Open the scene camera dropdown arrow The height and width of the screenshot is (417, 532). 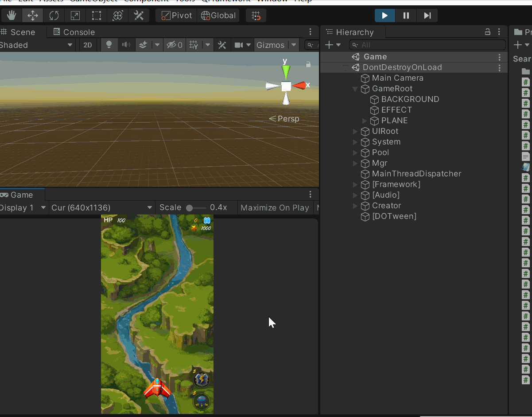pyautogui.click(x=249, y=45)
